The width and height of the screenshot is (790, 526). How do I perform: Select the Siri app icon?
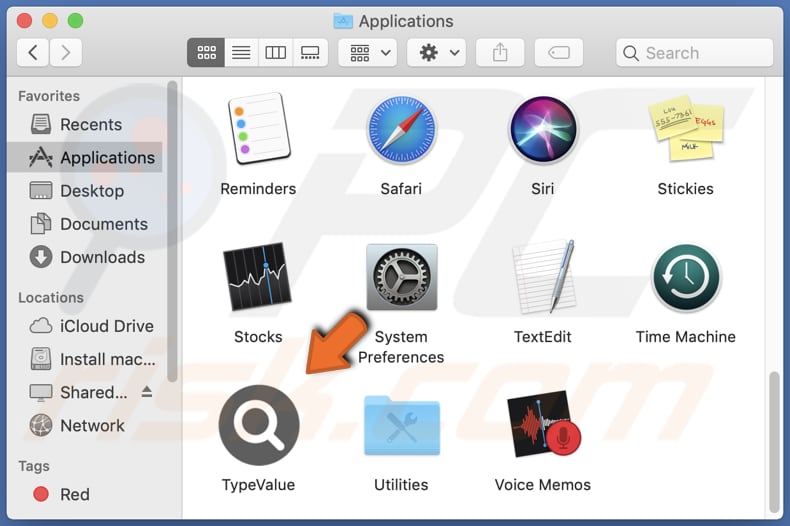(x=543, y=129)
